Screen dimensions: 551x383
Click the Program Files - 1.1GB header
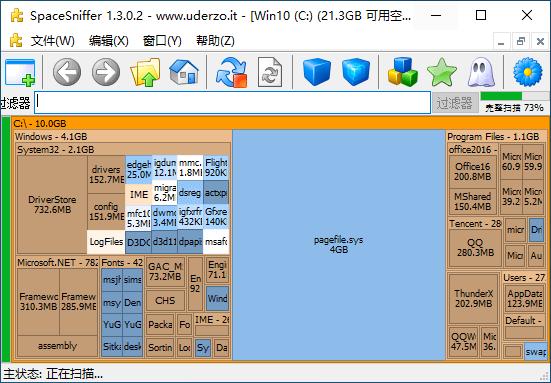[497, 136]
